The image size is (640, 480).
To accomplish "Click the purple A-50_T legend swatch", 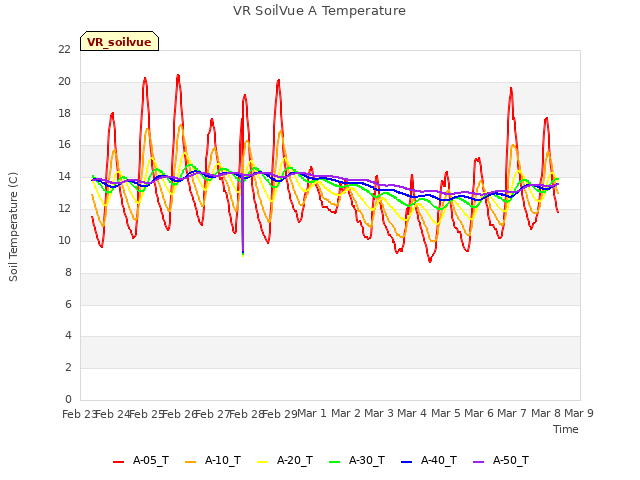I will pos(478,462).
